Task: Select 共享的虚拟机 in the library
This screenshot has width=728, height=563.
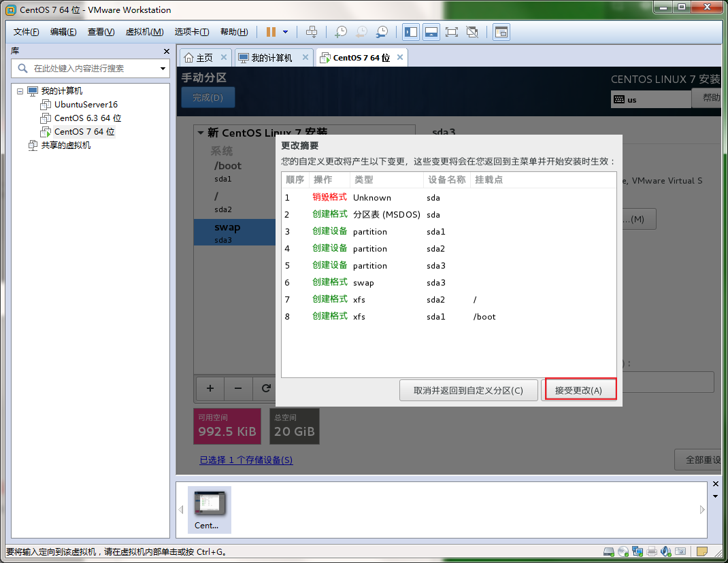Action: (x=65, y=146)
